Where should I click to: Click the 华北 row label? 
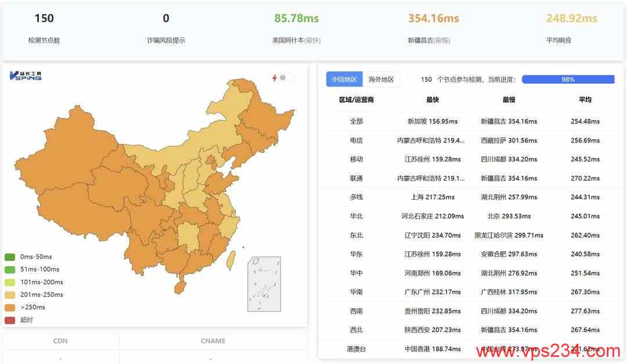pos(356,216)
